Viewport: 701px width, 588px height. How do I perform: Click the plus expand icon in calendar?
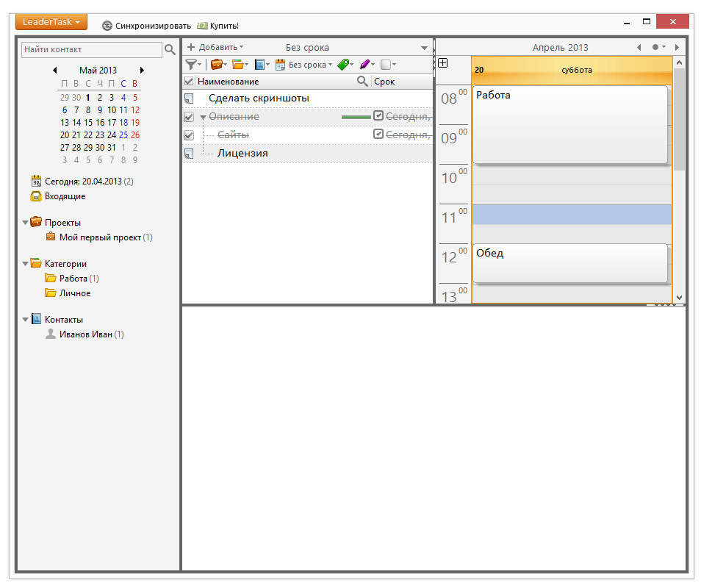pos(442,63)
